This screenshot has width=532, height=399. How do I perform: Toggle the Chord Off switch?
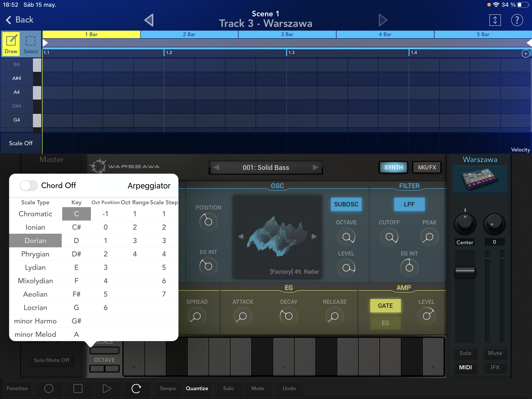point(29,186)
